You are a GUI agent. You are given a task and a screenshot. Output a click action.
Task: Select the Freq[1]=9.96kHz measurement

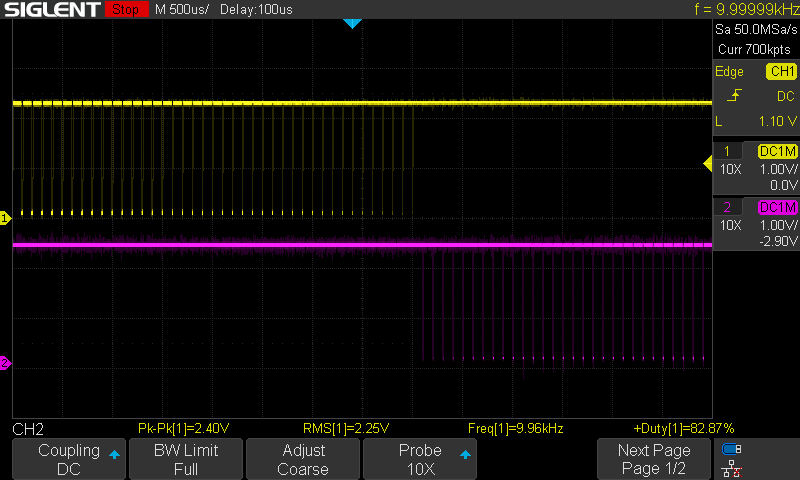516,428
